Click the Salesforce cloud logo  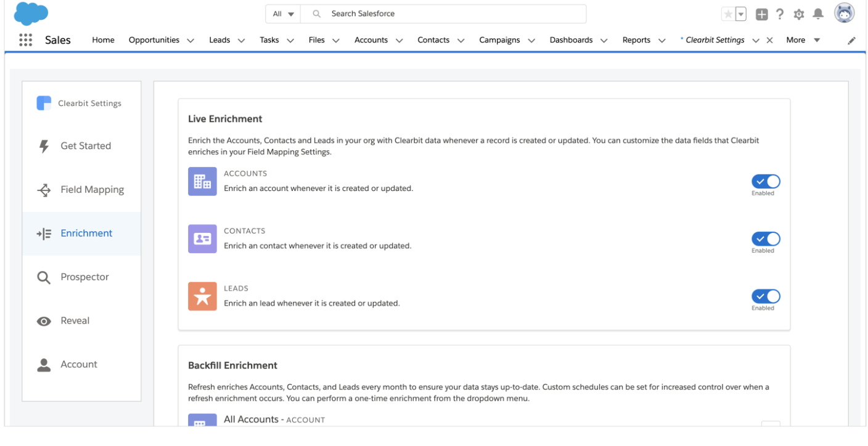(31, 14)
